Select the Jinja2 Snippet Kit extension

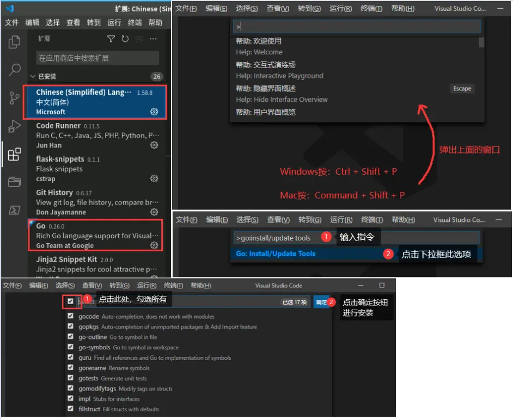coord(97,265)
